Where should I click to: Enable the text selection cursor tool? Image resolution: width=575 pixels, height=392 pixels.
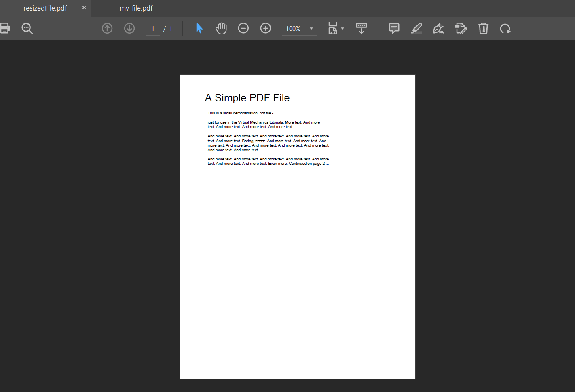199,28
